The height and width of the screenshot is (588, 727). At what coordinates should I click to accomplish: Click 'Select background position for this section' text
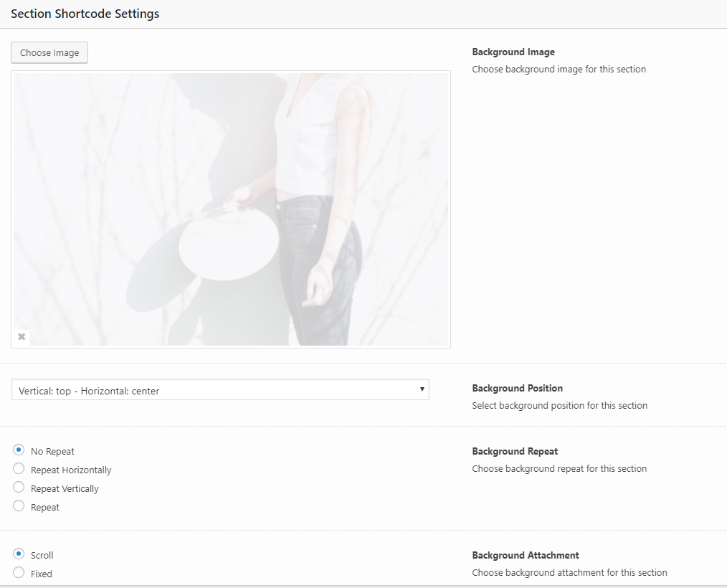pos(560,405)
